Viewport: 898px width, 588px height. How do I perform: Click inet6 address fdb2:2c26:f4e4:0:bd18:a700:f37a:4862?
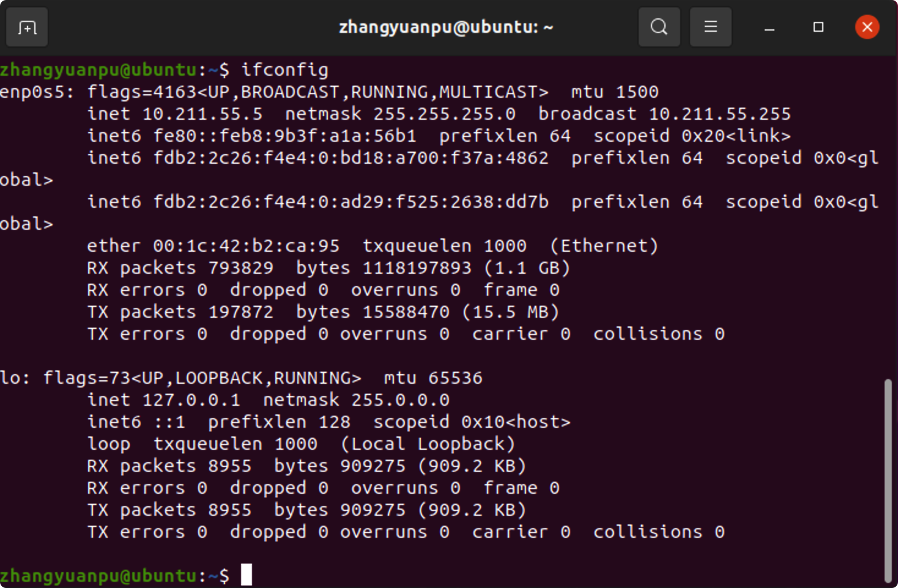coord(351,158)
